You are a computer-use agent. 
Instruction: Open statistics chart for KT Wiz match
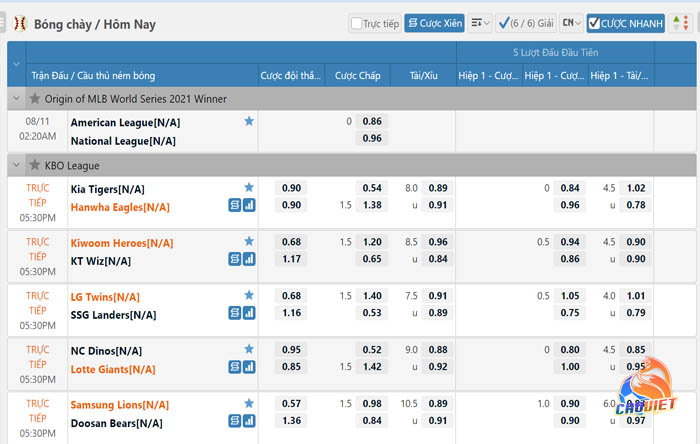[x=249, y=259]
